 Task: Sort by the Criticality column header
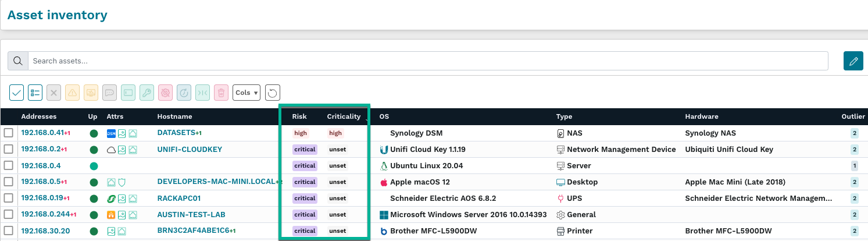(344, 116)
